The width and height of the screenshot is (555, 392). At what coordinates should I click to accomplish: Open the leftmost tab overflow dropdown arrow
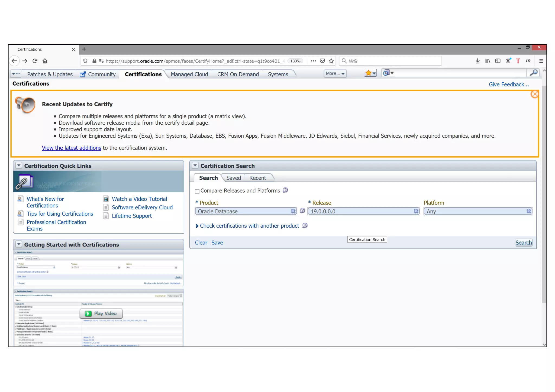click(x=16, y=74)
